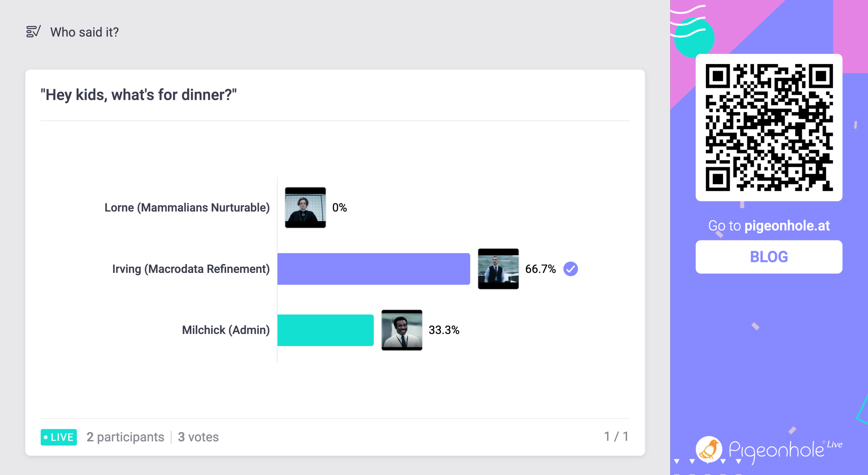This screenshot has height=475, width=868.
Task: Click the Pigeonhole Live bird logo
Action: click(x=709, y=449)
